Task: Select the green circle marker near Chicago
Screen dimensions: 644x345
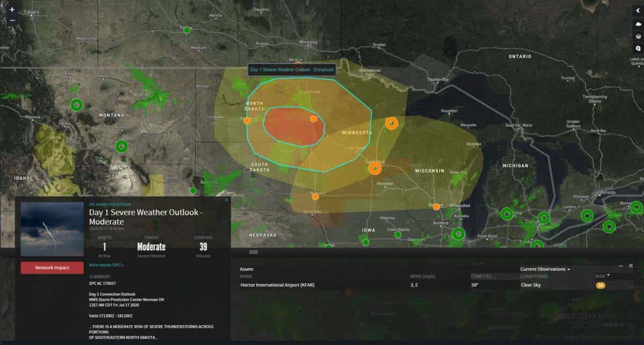Action: coord(458,234)
